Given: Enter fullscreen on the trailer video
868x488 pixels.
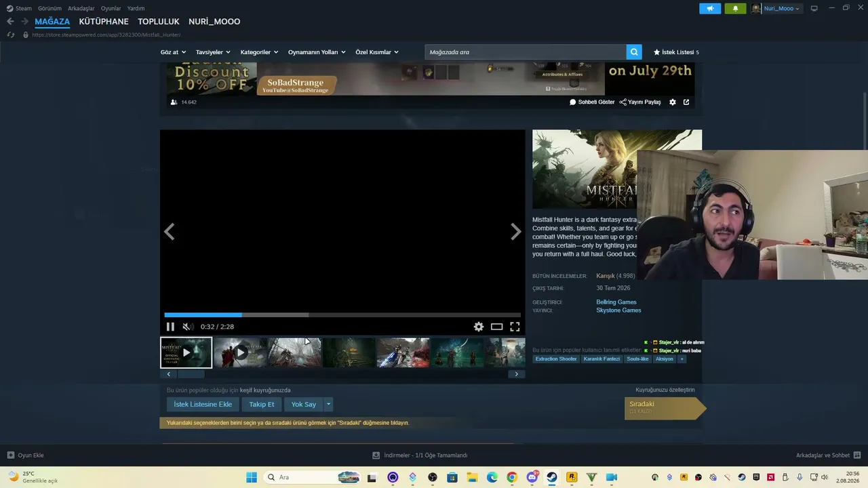Looking at the screenshot, I should [515, 327].
